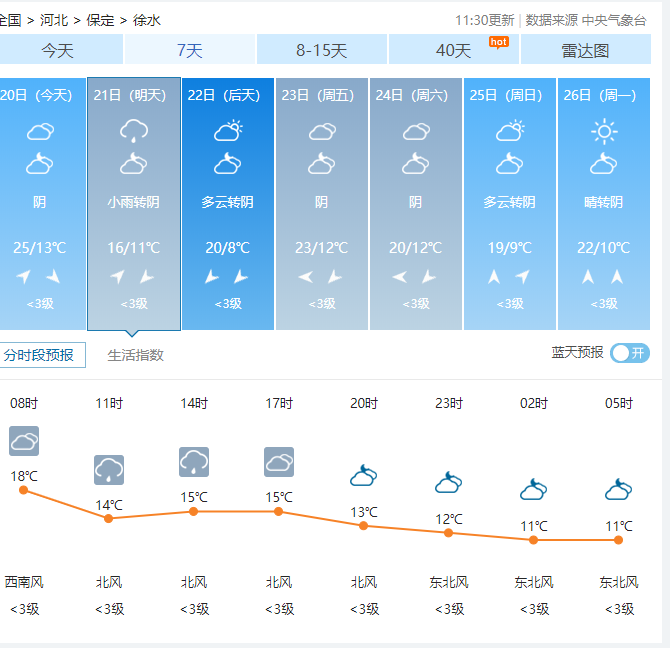Click the rain icon on 21日 card
This screenshot has width=670, height=648.
click(x=134, y=130)
